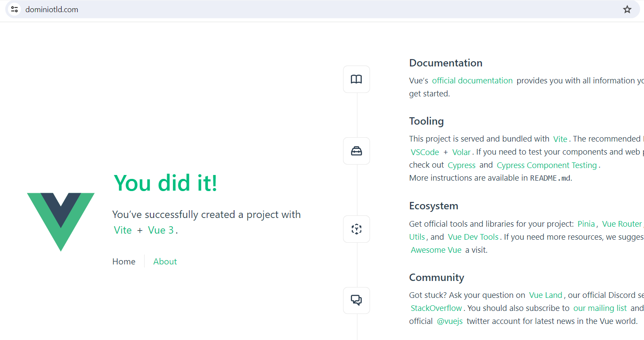Image resolution: width=644 pixels, height=340 pixels.
Task: Click the Vue logo
Action: pyautogui.click(x=61, y=222)
